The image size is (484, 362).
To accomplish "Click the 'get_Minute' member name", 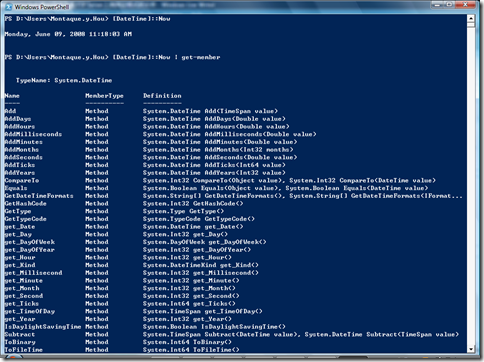I will (x=24, y=280).
